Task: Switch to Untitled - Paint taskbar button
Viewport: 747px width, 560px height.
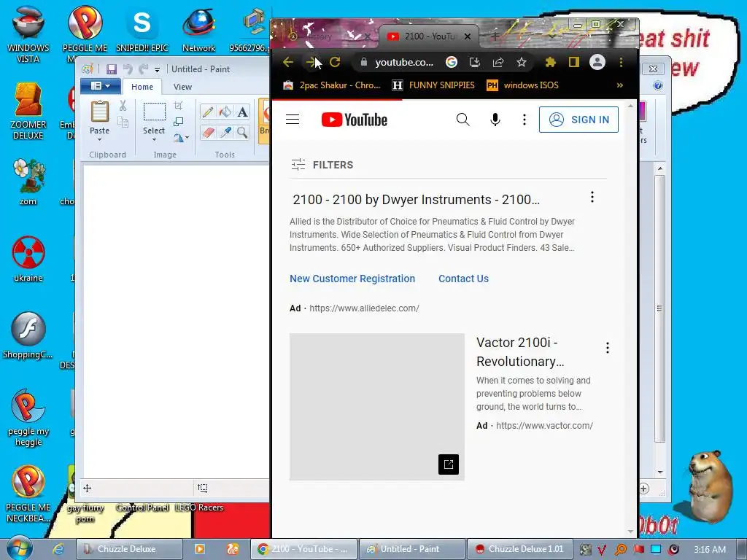Action: (411, 549)
